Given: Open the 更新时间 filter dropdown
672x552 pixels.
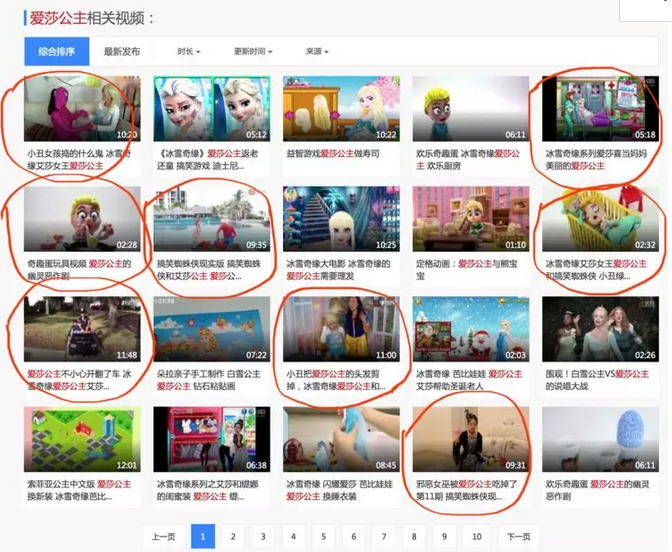Looking at the screenshot, I should [x=253, y=51].
